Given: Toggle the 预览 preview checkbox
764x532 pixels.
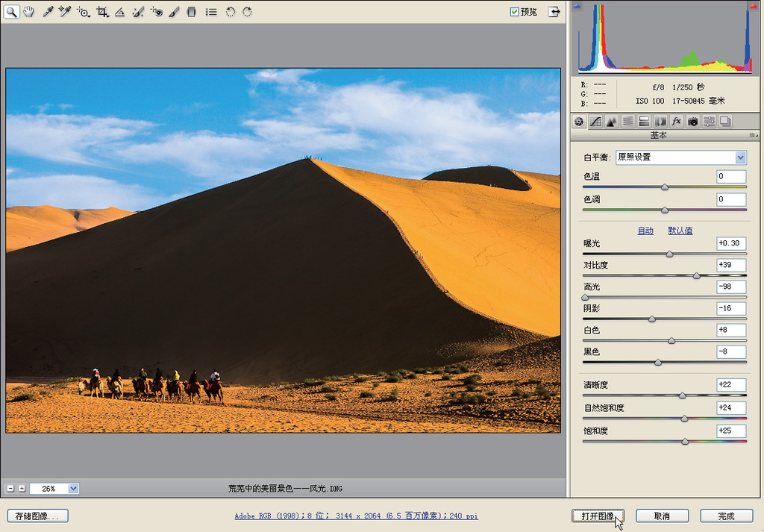Looking at the screenshot, I should coord(514,12).
